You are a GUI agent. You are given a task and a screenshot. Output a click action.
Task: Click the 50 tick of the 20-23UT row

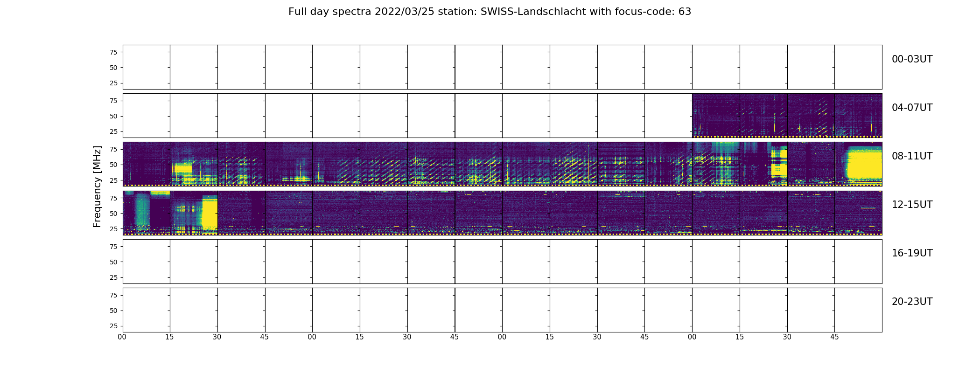(113, 310)
